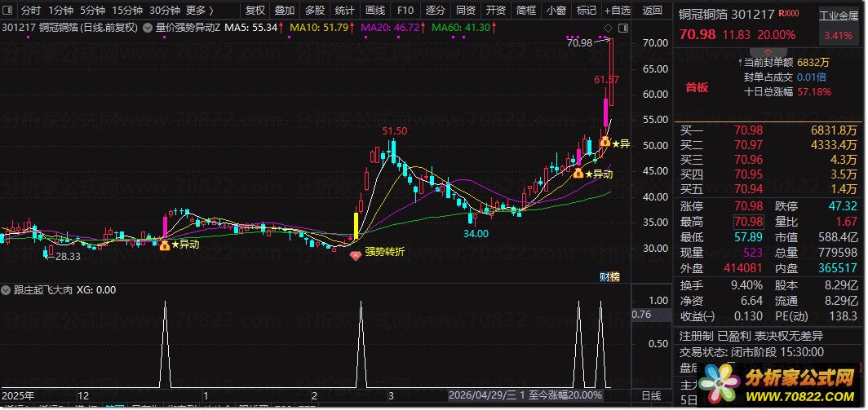Expand 量价强势异动Z indicator dropdown
The height and width of the screenshot is (410, 868).
[x=148, y=27]
